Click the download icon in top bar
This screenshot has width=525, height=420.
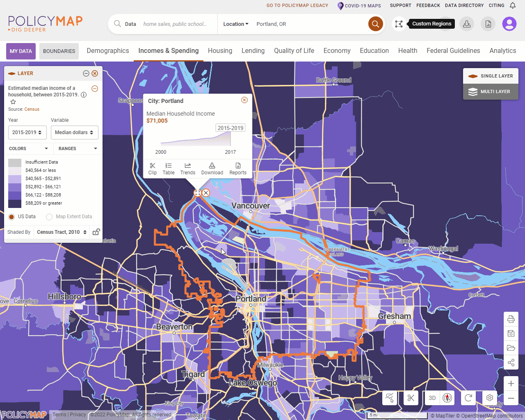pyautogui.click(x=467, y=24)
